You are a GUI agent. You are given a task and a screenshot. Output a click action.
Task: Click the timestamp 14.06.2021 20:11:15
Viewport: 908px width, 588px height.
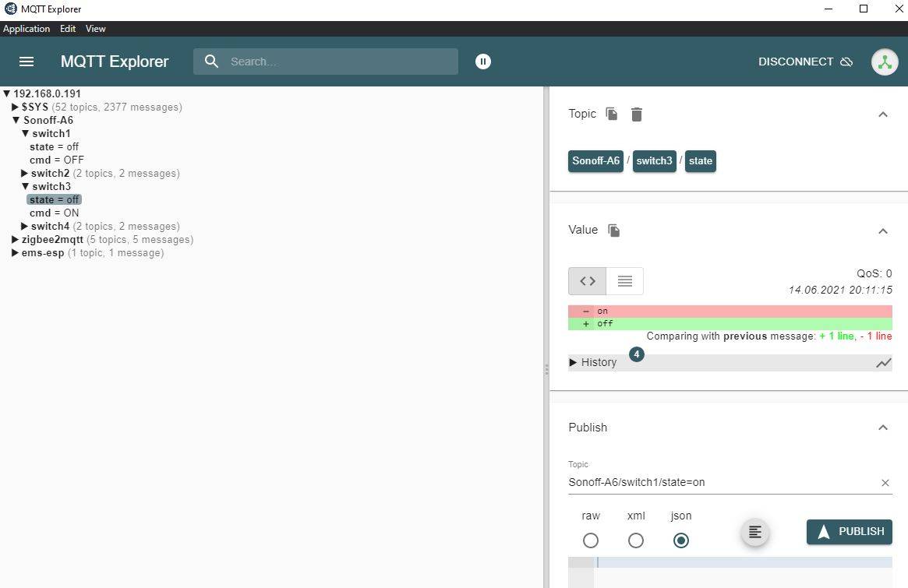click(840, 290)
